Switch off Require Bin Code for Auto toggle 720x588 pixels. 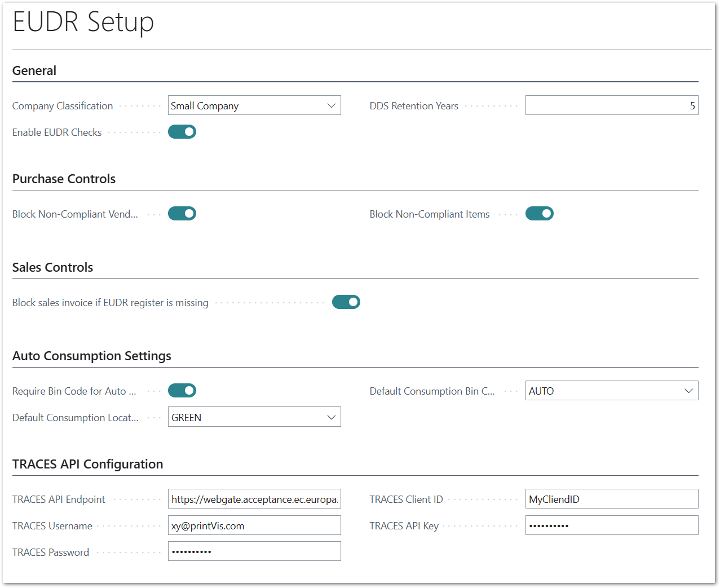point(182,391)
